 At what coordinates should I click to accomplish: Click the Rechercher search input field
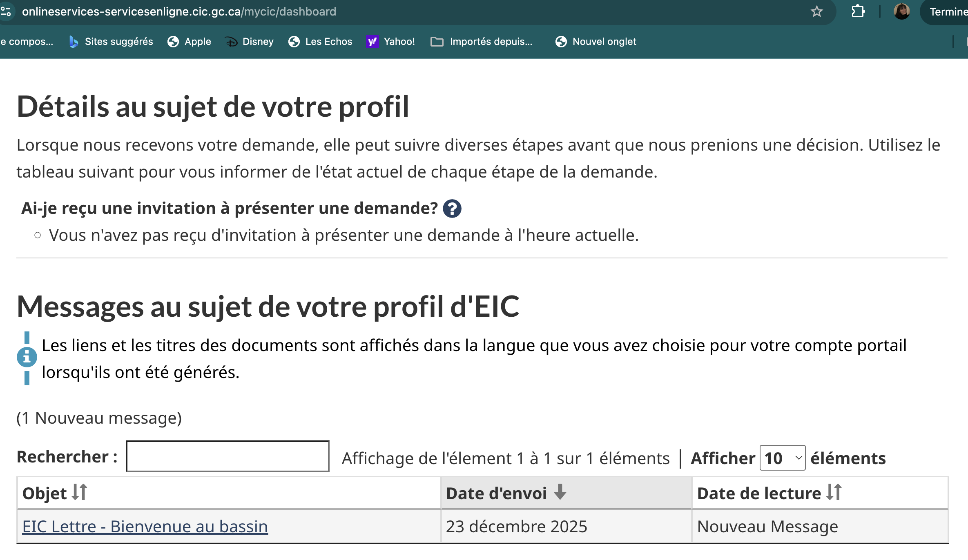[x=228, y=456]
